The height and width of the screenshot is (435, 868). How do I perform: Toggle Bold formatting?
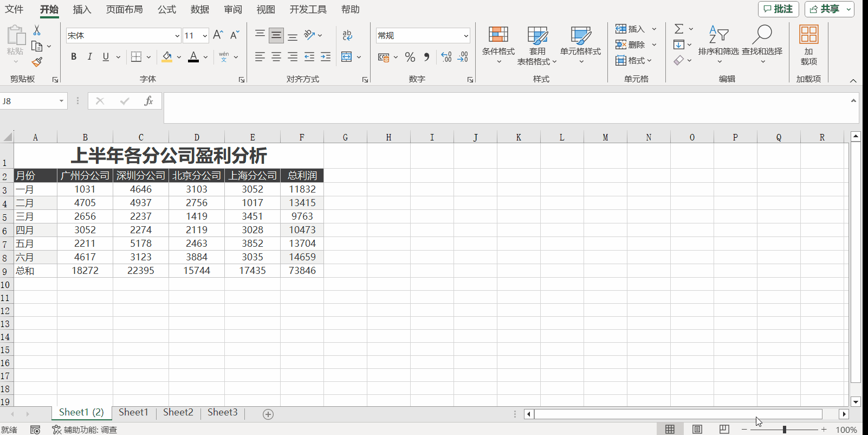pos(74,57)
